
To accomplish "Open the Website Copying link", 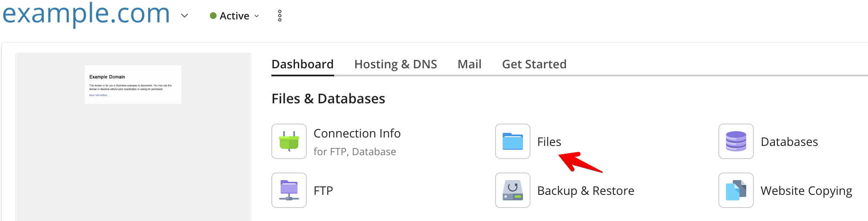I will [806, 191].
